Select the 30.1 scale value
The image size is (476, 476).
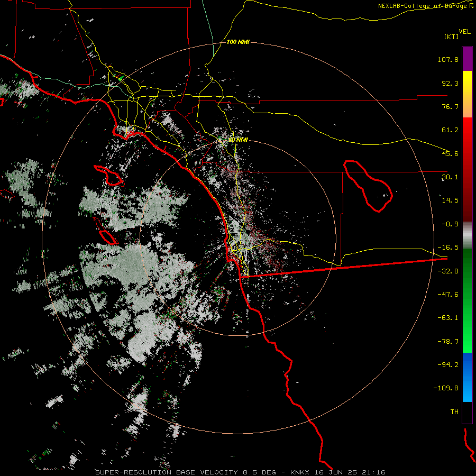(450, 177)
